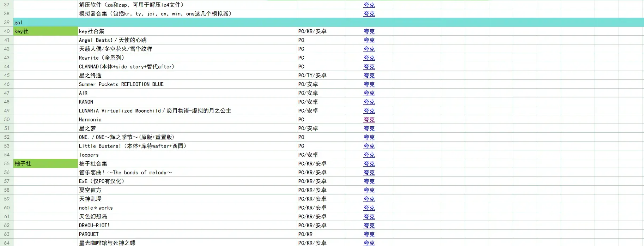644x246 pixels.
Task: Select the CLANNAD title cell
Action: (x=187, y=66)
